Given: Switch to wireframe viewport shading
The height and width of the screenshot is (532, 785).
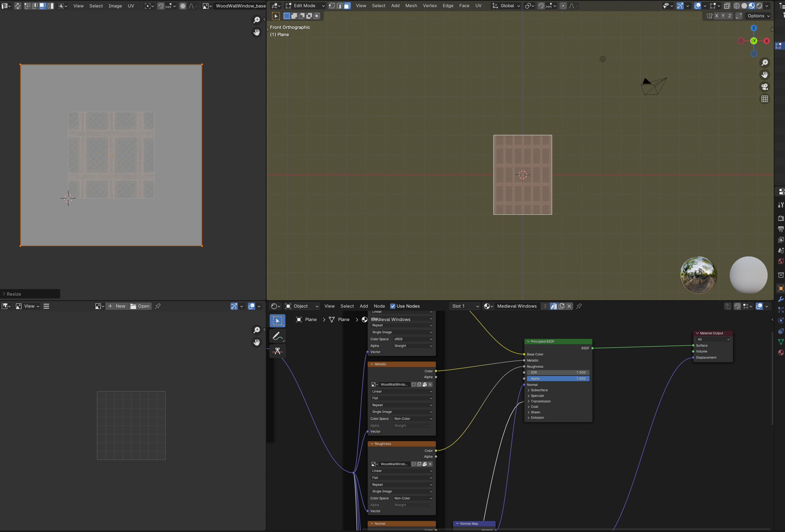Looking at the screenshot, I should point(737,6).
